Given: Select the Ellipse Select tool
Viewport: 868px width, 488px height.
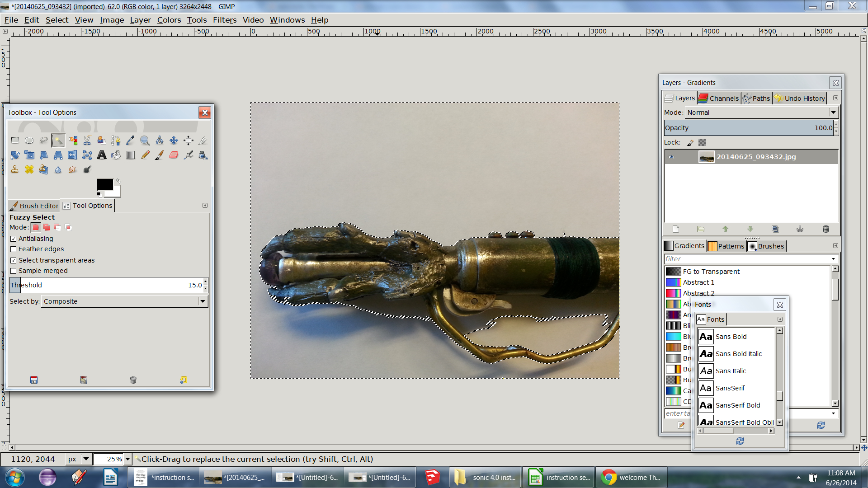Looking at the screenshot, I should 29,141.
